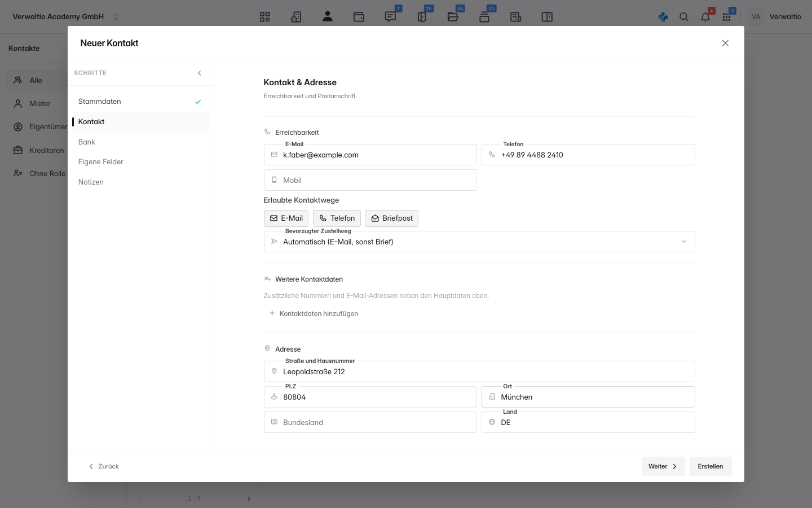Click into the Mobil input field
Screen dimensions: 812x508
tap(370, 180)
